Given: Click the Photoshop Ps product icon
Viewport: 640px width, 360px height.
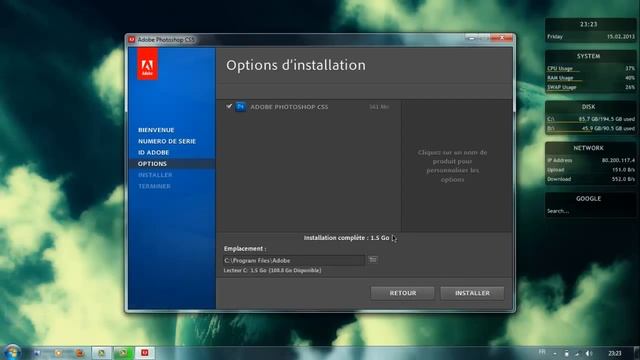Looking at the screenshot, I should click(240, 107).
